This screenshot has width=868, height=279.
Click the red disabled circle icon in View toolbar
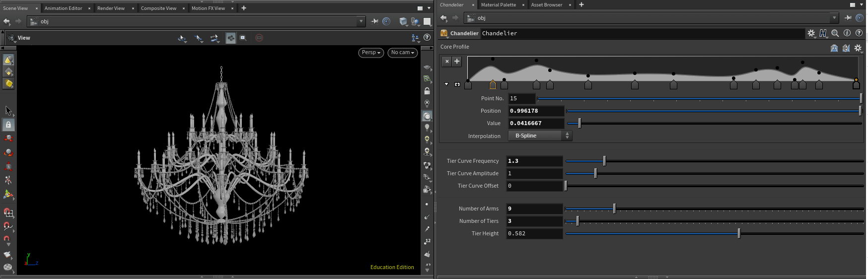259,38
